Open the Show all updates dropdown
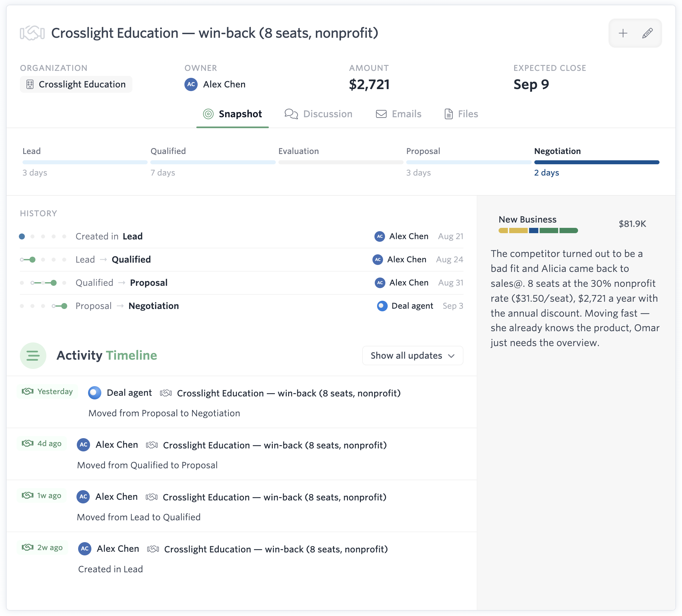The image size is (682, 616). pyautogui.click(x=413, y=356)
